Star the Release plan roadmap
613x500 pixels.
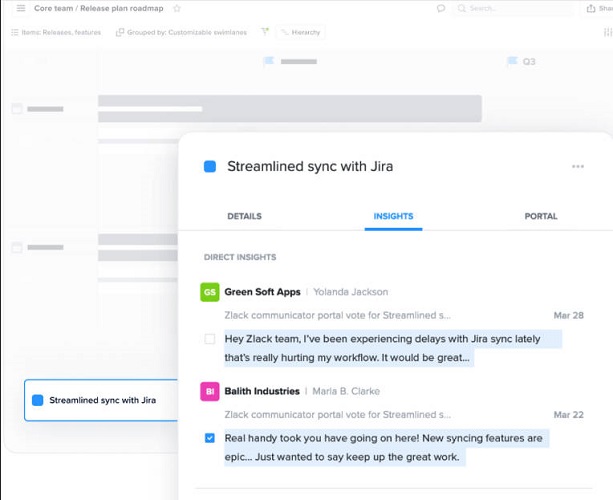coord(177,8)
